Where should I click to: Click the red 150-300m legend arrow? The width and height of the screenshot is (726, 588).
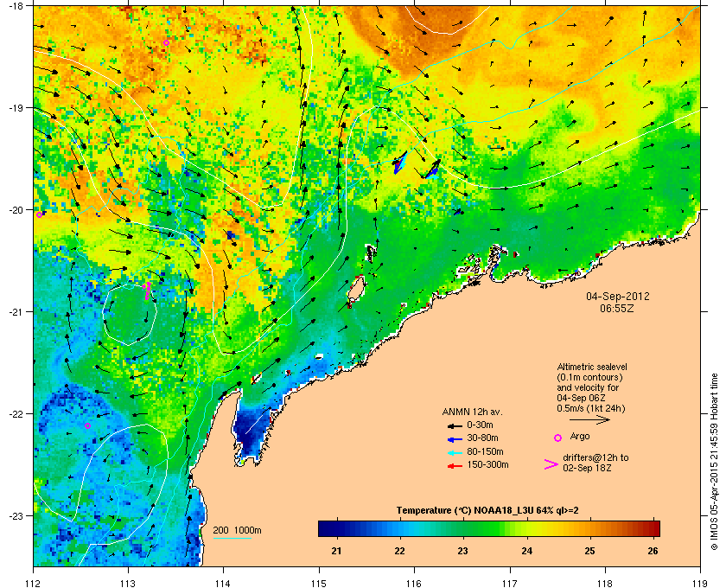pos(455,466)
